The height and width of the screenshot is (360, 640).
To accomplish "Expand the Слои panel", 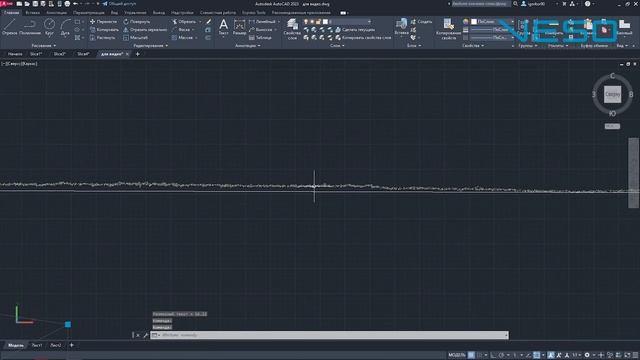I will coord(337,46).
